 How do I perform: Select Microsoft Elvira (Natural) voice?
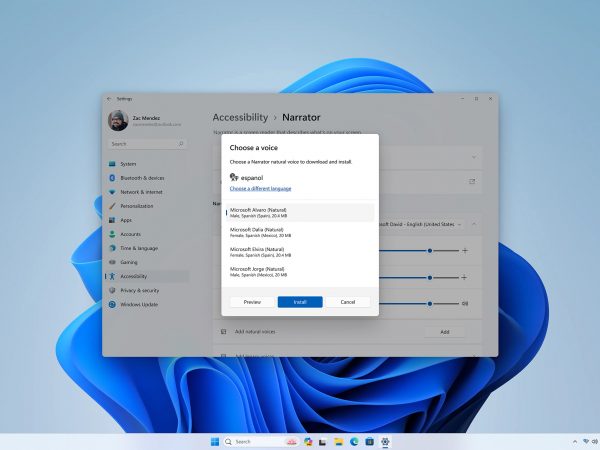tap(300, 252)
